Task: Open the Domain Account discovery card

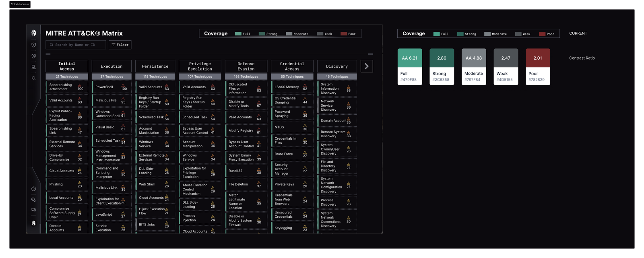Action: point(337,120)
